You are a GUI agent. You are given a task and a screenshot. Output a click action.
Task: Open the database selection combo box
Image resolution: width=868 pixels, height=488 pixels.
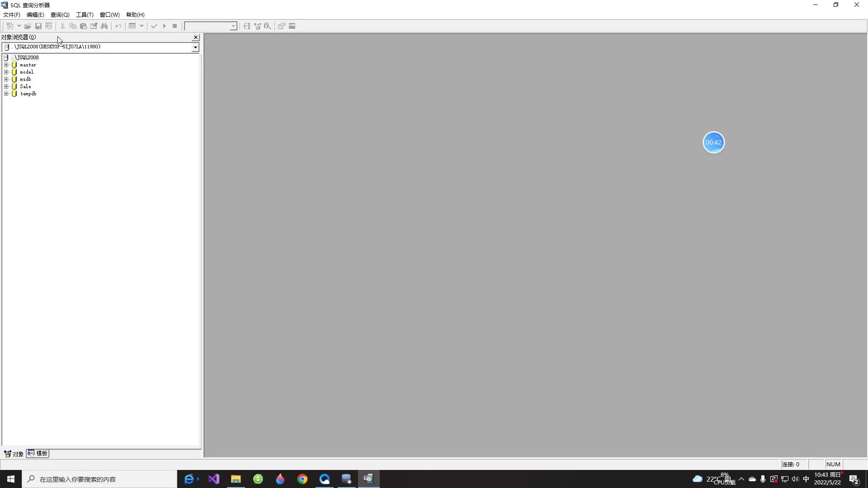tap(211, 26)
